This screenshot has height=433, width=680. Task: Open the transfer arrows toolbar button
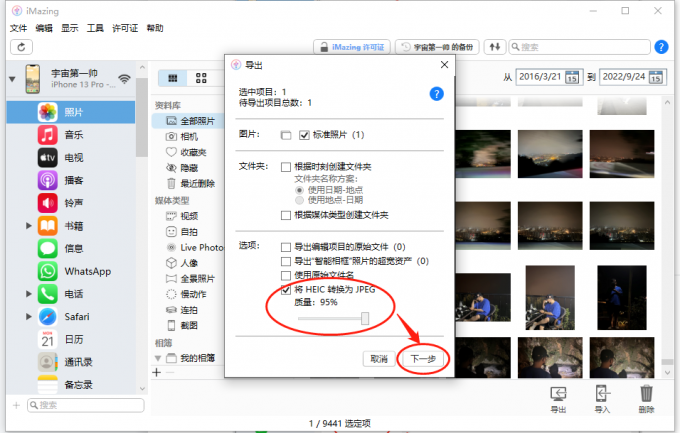coord(495,47)
